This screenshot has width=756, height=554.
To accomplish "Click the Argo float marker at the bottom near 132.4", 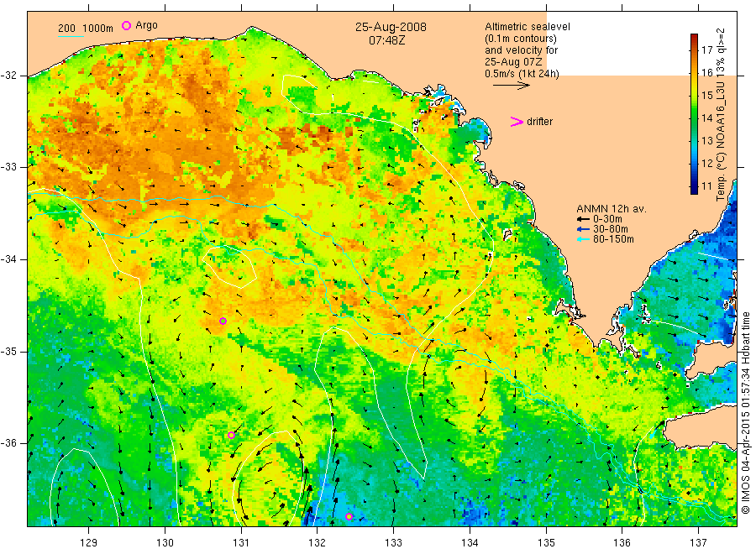I will click(x=349, y=517).
